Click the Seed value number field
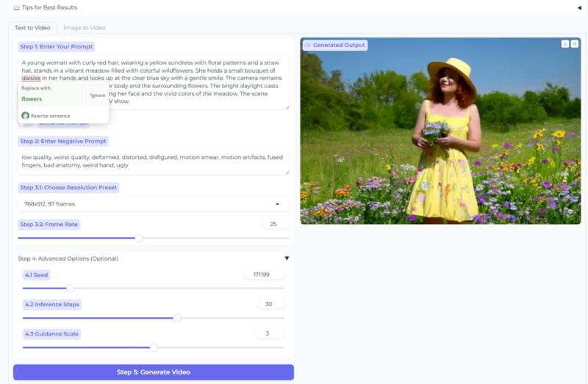Image resolution: width=588 pixels, height=384 pixels. tap(265, 275)
